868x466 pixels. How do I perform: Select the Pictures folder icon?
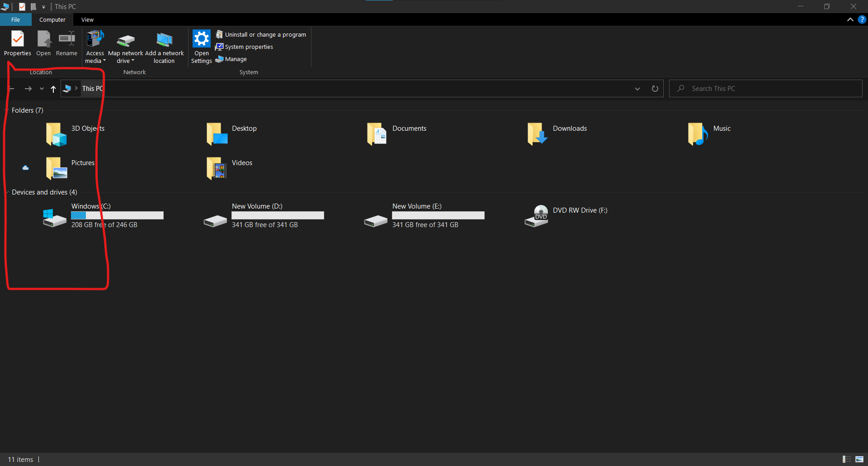pyautogui.click(x=56, y=168)
